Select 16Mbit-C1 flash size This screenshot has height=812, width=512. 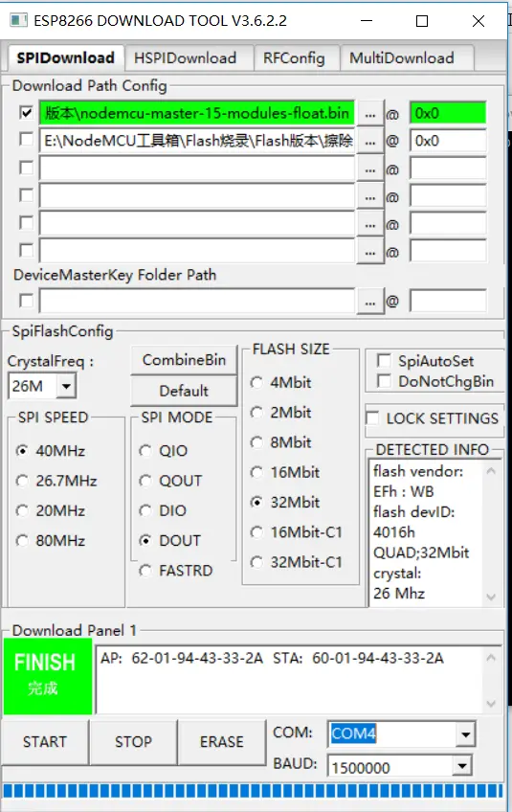[x=256, y=532]
